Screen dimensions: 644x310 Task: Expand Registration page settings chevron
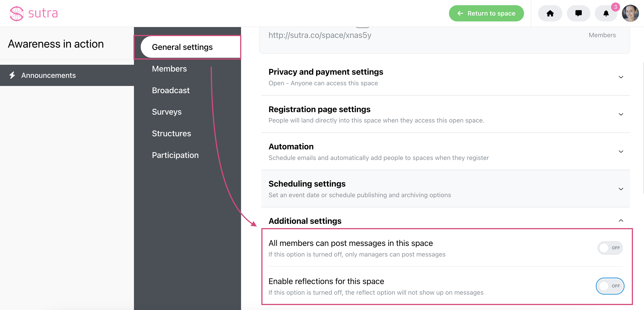point(621,114)
